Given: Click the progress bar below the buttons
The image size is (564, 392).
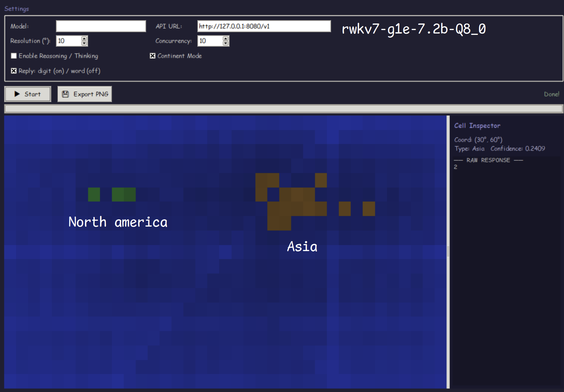Looking at the screenshot, I should (x=284, y=109).
